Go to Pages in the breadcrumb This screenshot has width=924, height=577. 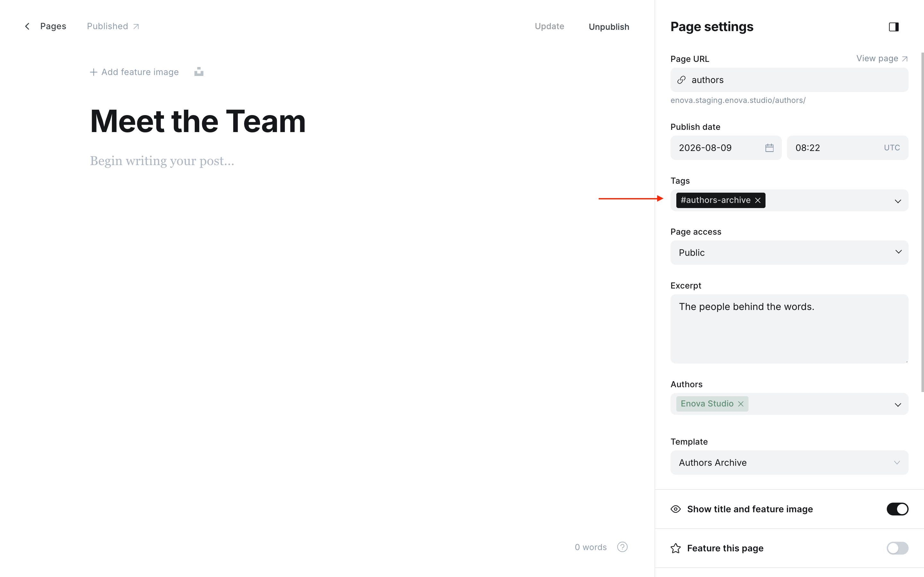click(53, 26)
